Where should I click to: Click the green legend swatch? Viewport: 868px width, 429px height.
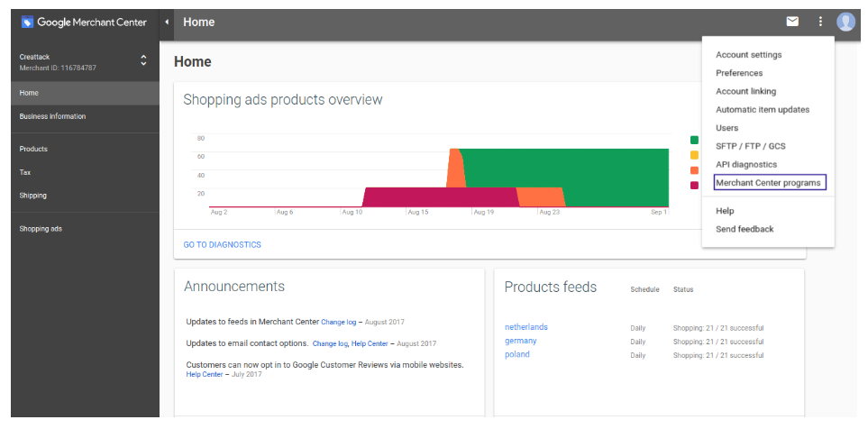pyautogui.click(x=694, y=140)
